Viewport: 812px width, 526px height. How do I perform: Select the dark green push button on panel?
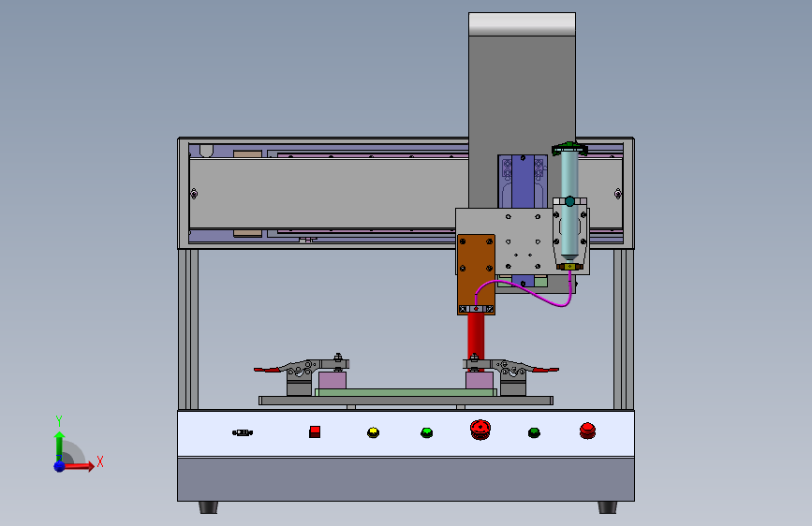[x=534, y=432]
